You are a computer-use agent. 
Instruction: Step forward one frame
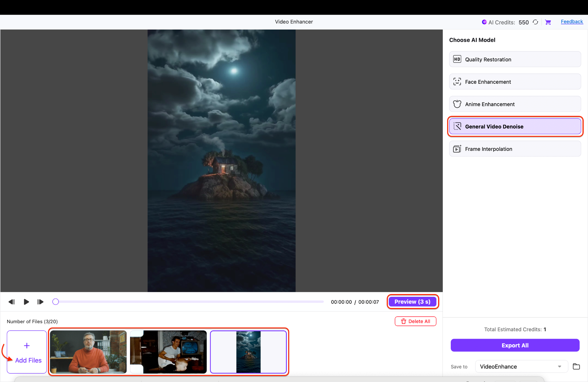40,302
